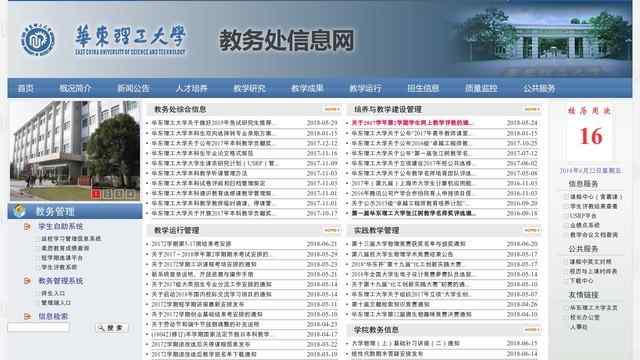Screen dimensions: 640x360
Task: Select slideshow page 3 button
Action: pyautogui.click(x=119, y=194)
